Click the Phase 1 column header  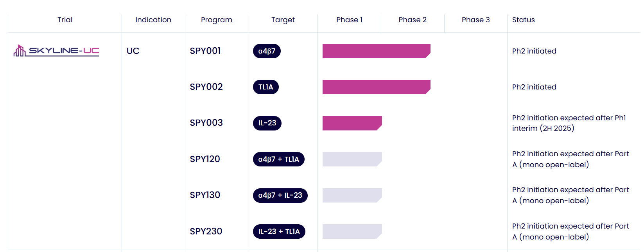[x=349, y=20]
